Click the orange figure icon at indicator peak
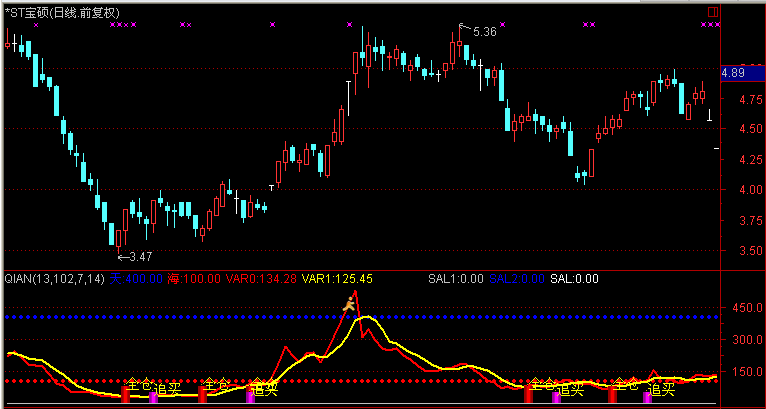Viewport: 766px width, 409px height. [349, 302]
